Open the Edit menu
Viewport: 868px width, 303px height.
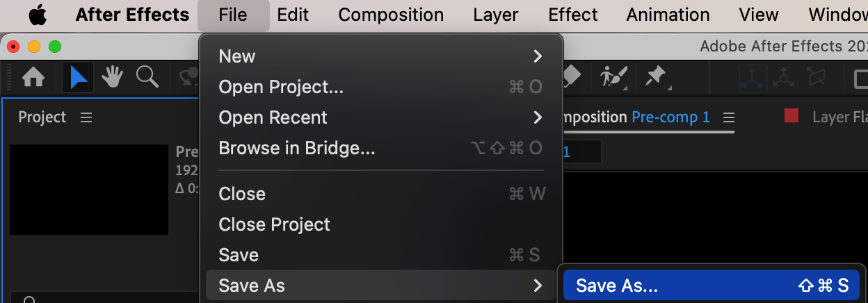(293, 15)
